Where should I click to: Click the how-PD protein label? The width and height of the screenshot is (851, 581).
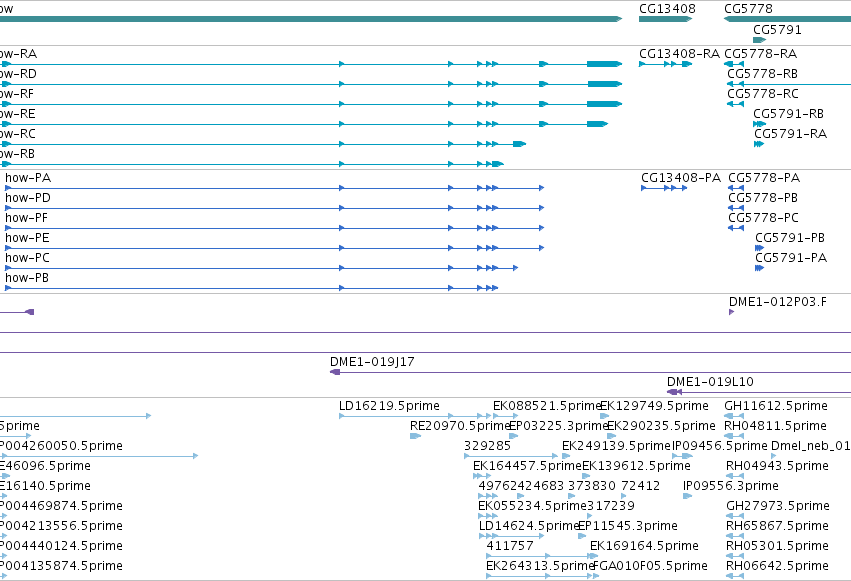(x=28, y=198)
